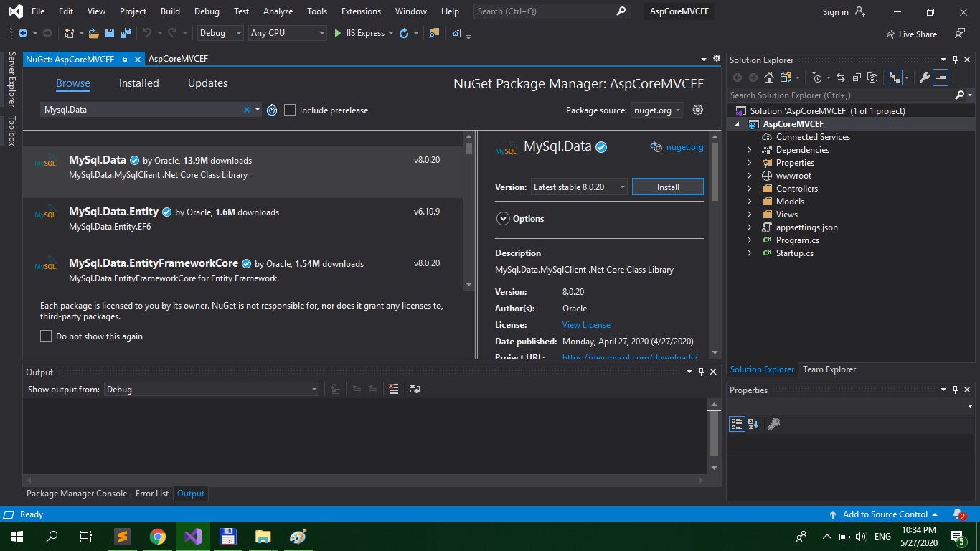Install the MySql.Data package
980x551 pixels.
click(667, 187)
